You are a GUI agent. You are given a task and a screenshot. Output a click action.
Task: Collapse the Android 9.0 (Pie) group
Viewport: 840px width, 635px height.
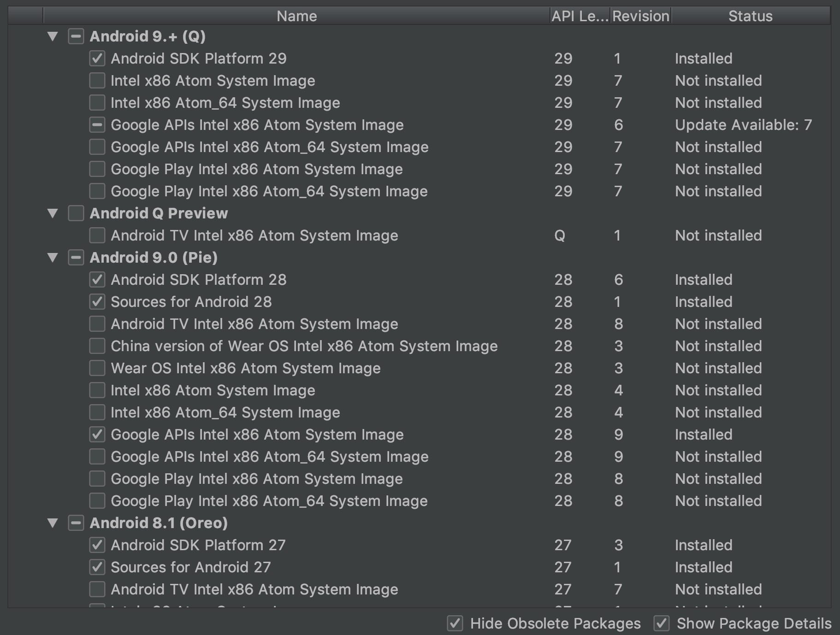point(53,258)
